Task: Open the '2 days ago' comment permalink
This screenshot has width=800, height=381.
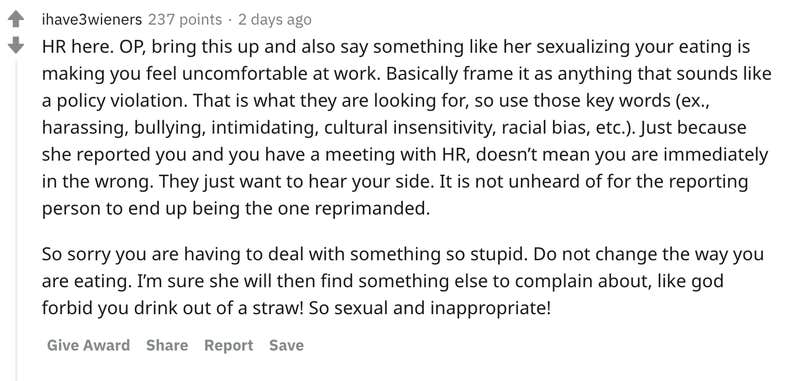Action: pyautogui.click(x=274, y=20)
